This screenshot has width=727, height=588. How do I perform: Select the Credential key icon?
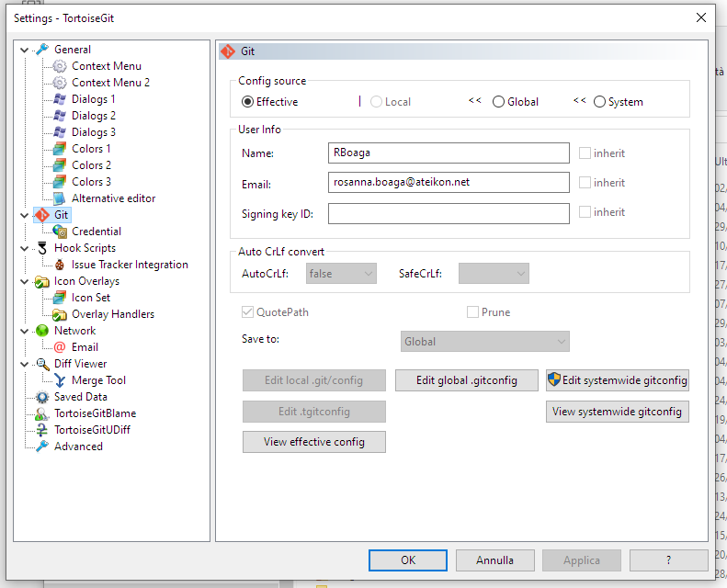[60, 232]
